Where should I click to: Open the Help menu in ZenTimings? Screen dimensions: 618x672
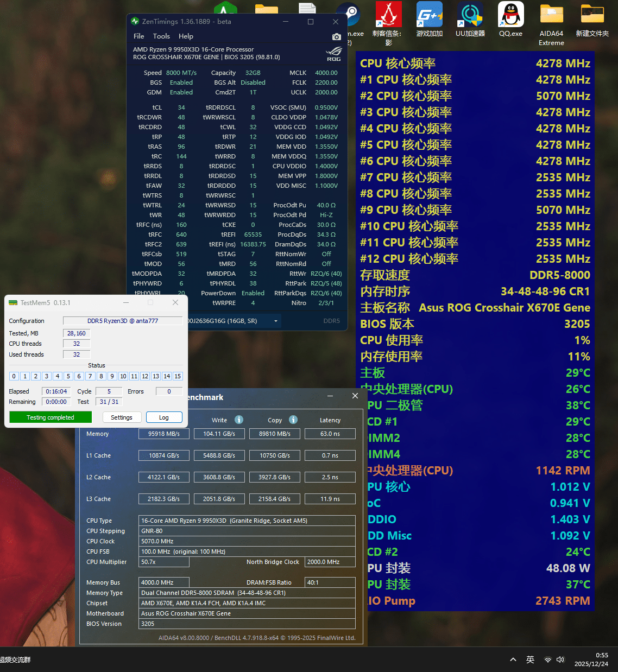pos(186,36)
